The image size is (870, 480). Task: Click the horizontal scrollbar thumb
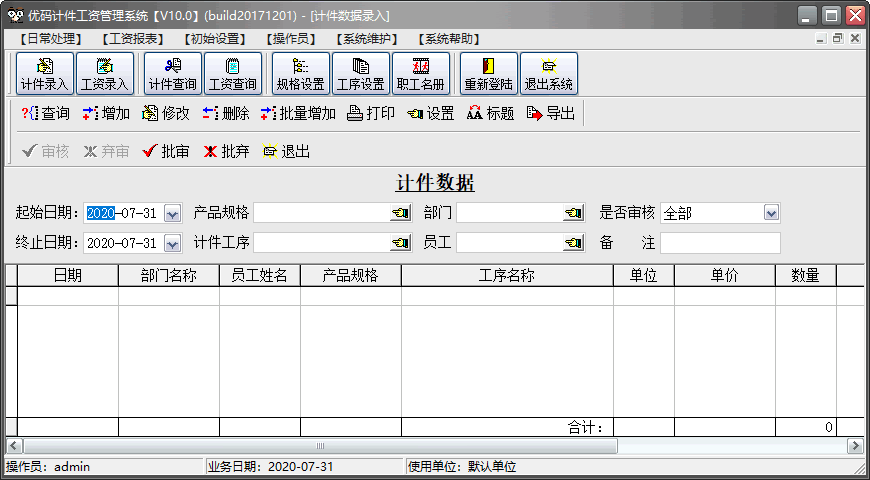coord(320,446)
